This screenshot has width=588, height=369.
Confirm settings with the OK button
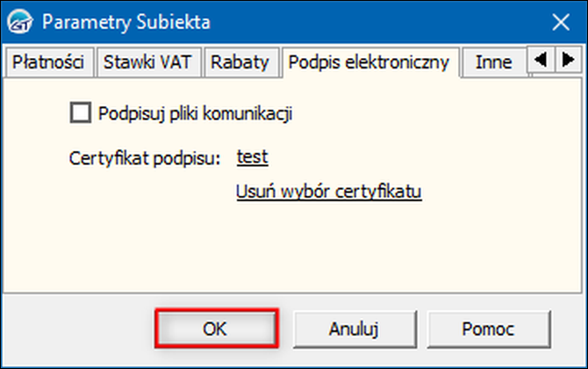coord(216,329)
